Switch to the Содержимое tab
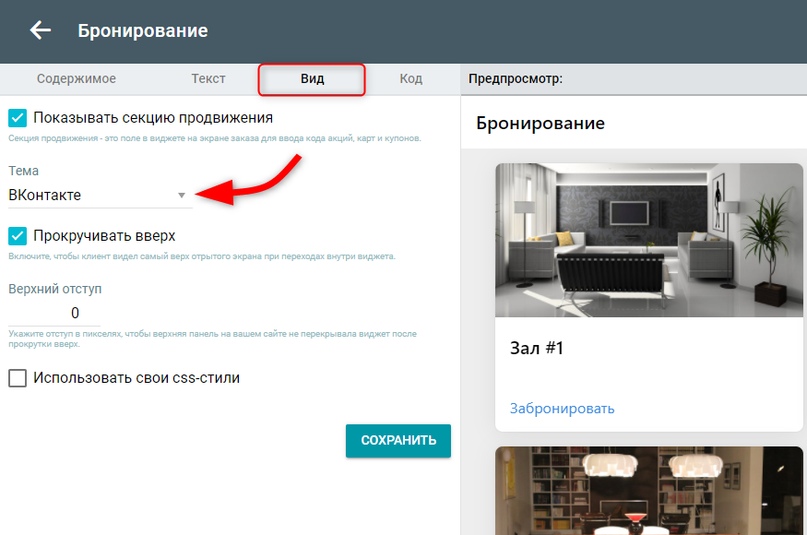 pyautogui.click(x=76, y=79)
